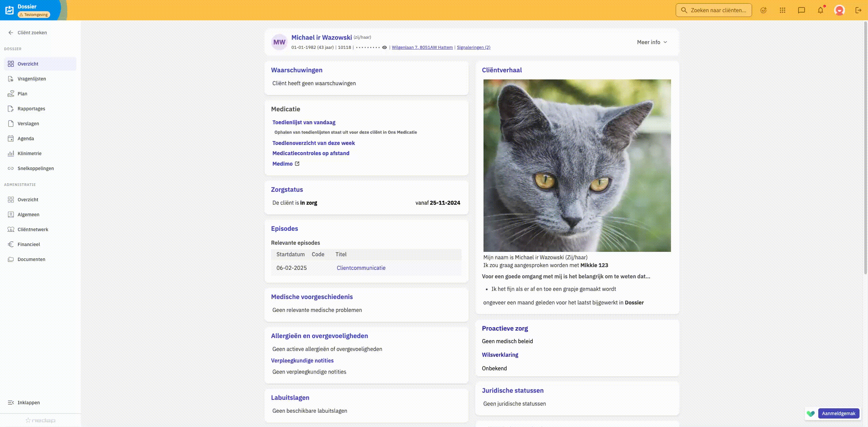This screenshot has width=868, height=427.
Task: Open Klinimetrie in the sidebar
Action: coord(29,153)
